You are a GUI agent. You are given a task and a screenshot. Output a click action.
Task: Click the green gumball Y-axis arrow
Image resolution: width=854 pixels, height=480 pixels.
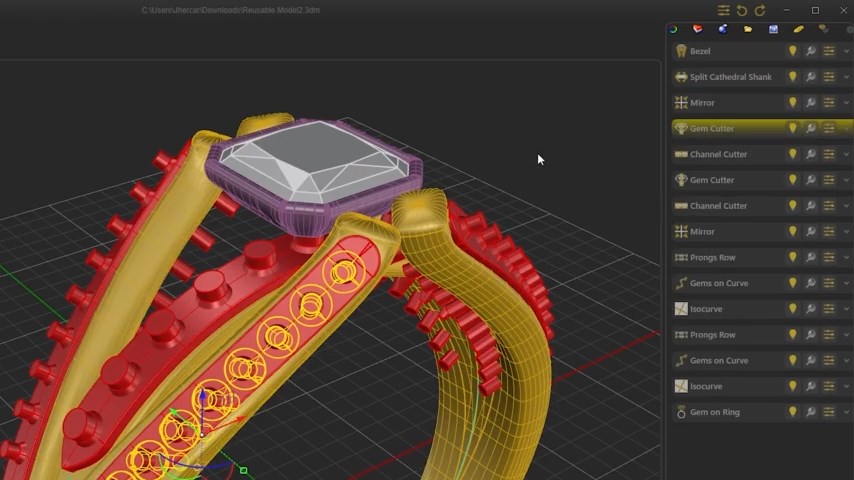point(174,413)
